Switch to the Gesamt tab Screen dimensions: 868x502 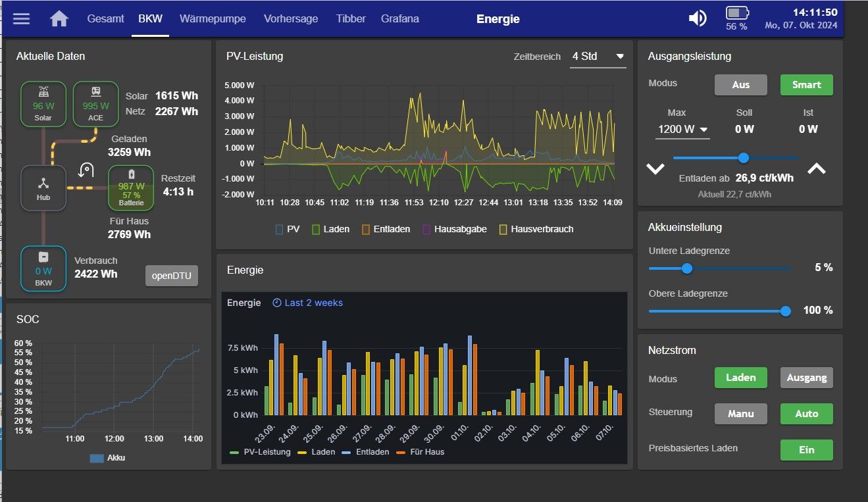(105, 18)
